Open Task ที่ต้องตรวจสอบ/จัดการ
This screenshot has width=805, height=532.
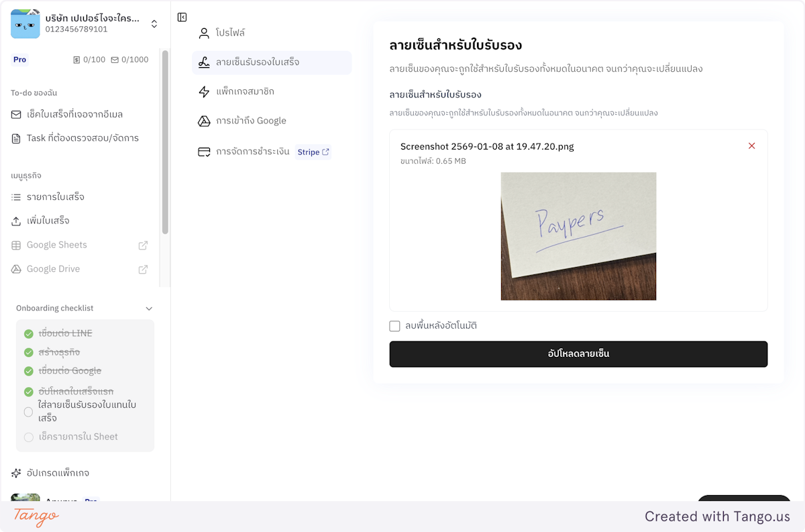(x=83, y=138)
